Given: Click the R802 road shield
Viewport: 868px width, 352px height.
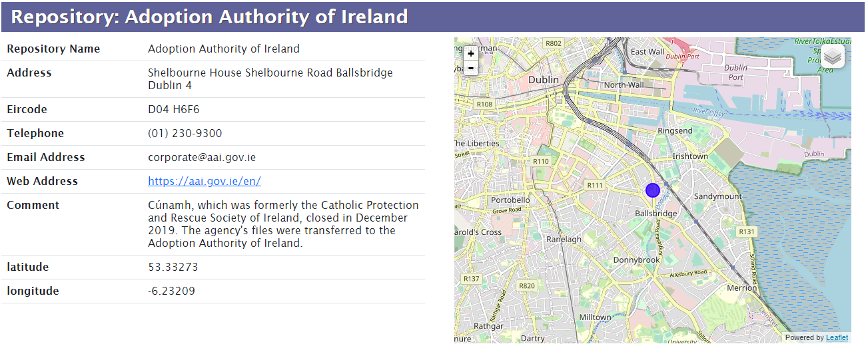Looking at the screenshot, I should pos(554,43).
